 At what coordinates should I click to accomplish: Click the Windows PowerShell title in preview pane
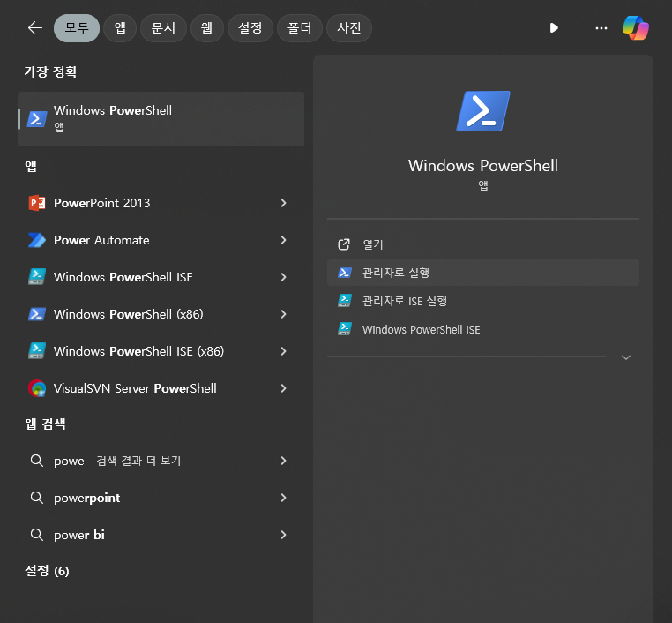(x=483, y=166)
